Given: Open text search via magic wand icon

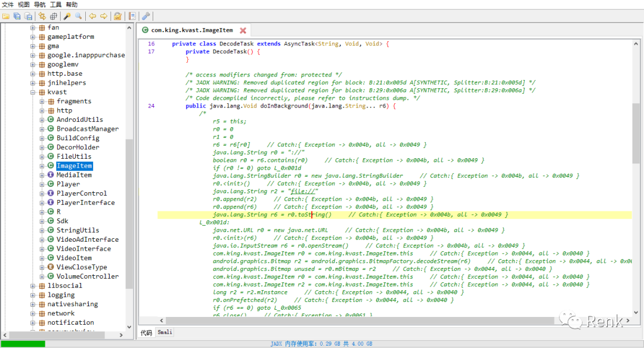Looking at the screenshot, I should pyautogui.click(x=67, y=16).
